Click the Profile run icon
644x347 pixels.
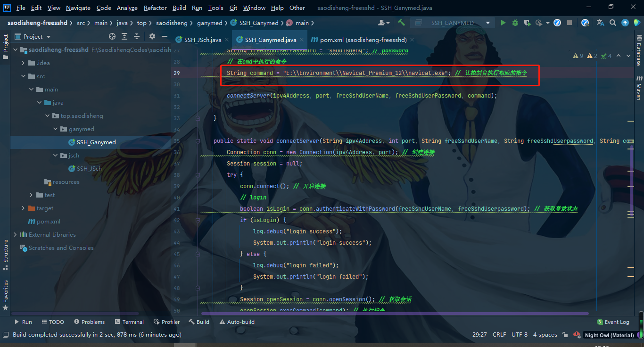[539, 23]
